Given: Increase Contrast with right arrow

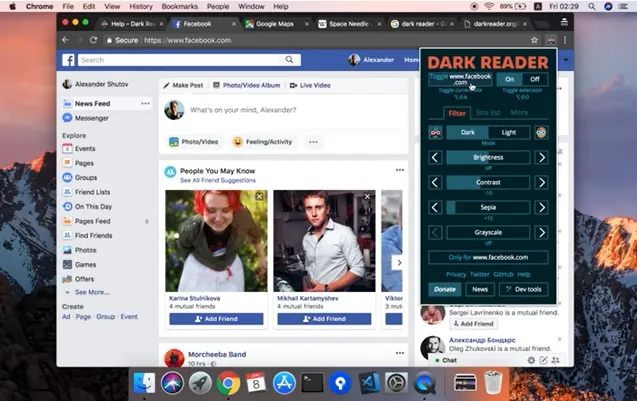Looking at the screenshot, I should [x=542, y=183].
